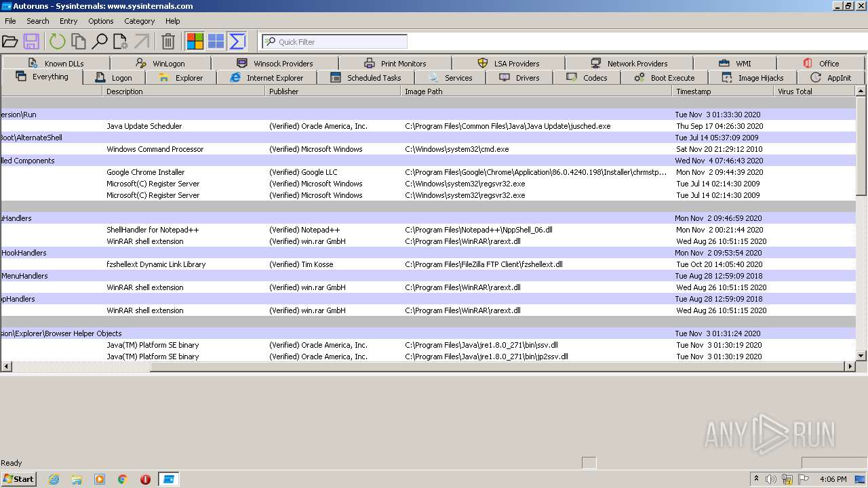Open the Windows Start menu
The height and width of the screenshot is (488, 868).
pos(19,479)
